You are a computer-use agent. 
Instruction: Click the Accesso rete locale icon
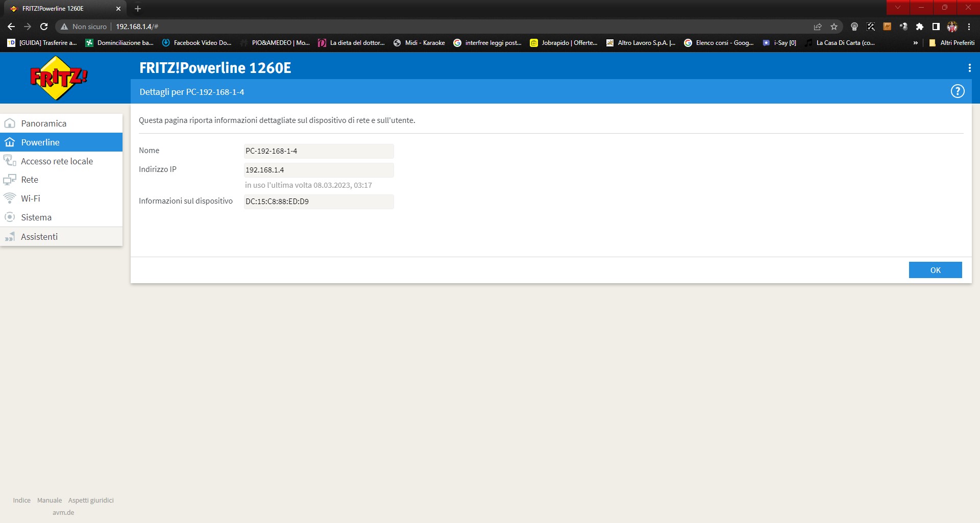coord(10,161)
